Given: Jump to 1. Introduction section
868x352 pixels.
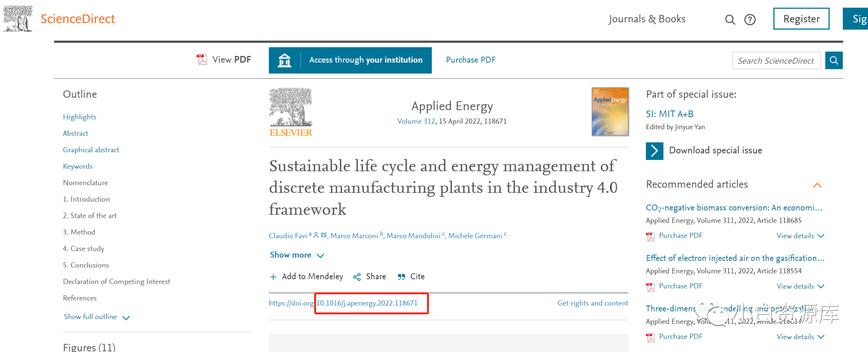Looking at the screenshot, I should [86, 199].
